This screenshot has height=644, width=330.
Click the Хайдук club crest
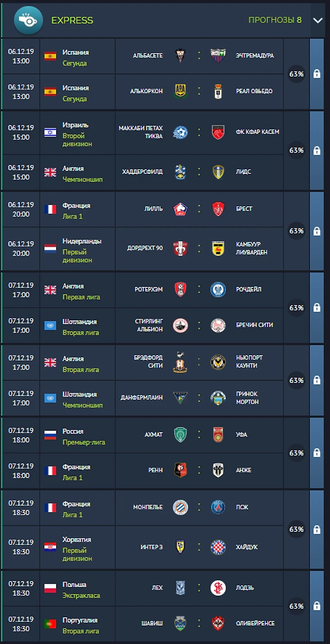pyautogui.click(x=218, y=547)
